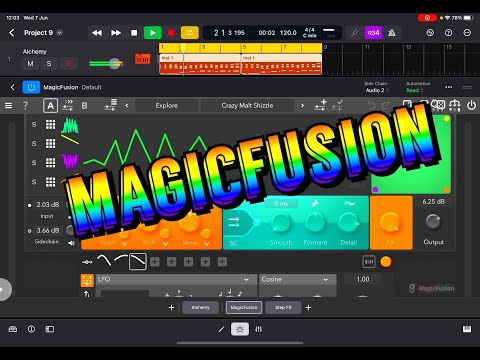480x360 pixels.
Task: Select the first Inst 1 region
Action: pos(200,64)
